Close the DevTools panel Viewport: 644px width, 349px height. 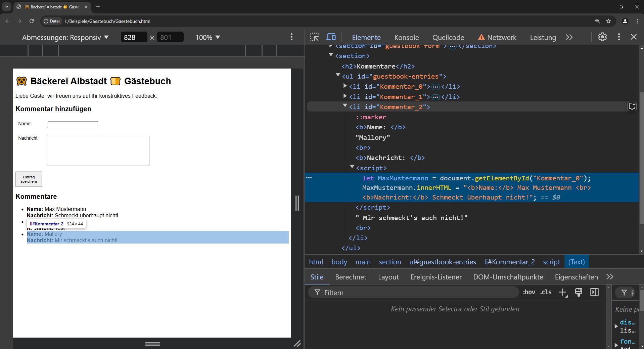(634, 37)
